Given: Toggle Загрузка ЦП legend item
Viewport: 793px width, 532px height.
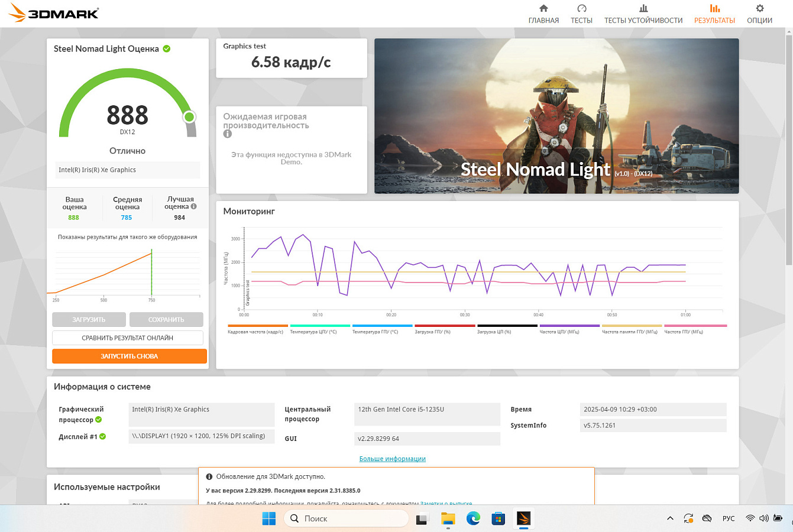Looking at the screenshot, I should pos(507,328).
